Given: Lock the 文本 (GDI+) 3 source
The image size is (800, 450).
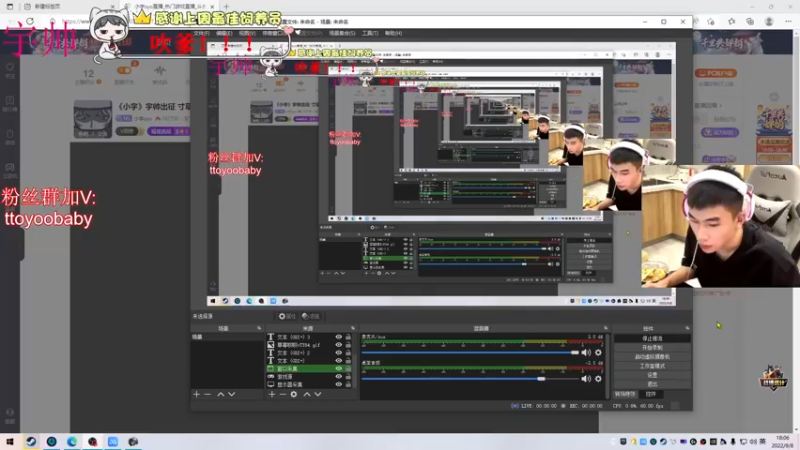Looking at the screenshot, I should [348, 337].
